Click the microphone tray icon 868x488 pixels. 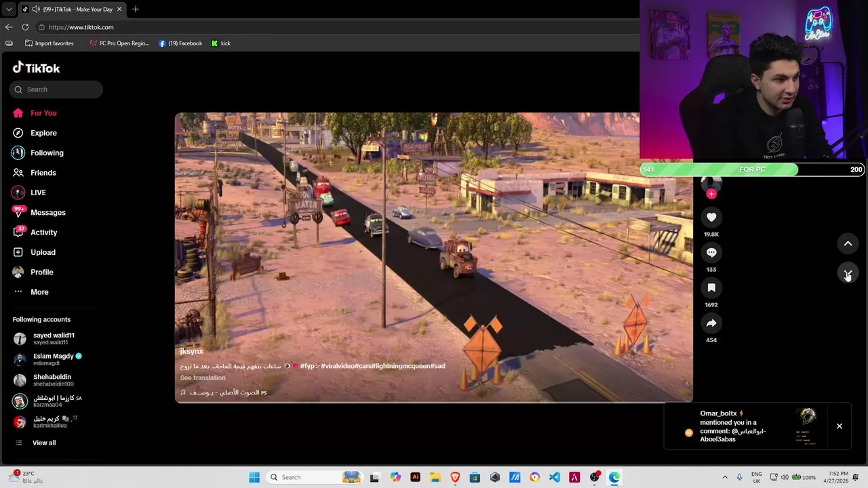740,477
